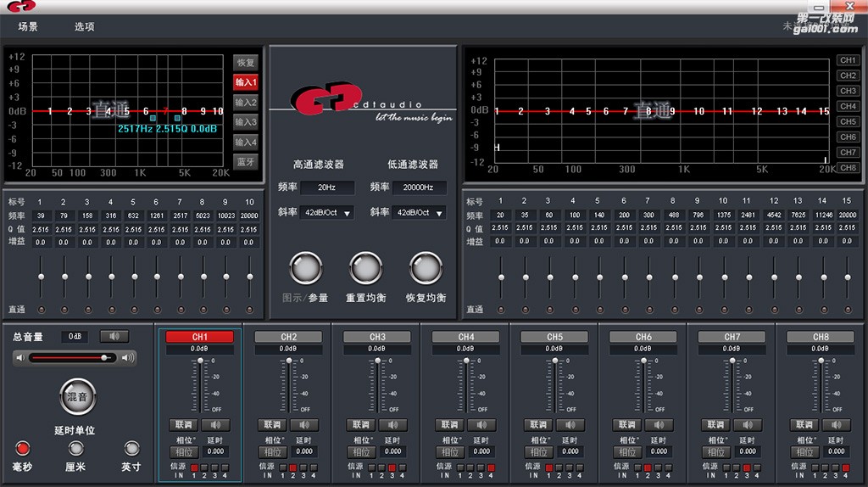Open the 选项 menu

pos(85,26)
